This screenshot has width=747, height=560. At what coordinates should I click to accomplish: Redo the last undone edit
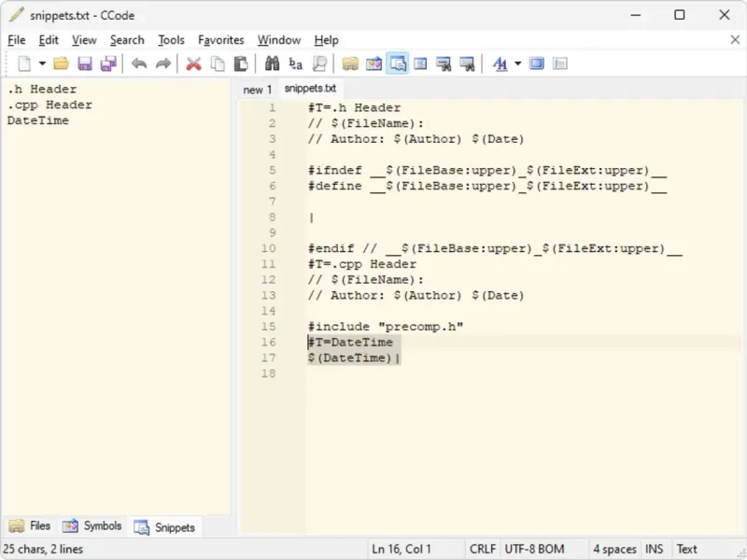coord(162,63)
